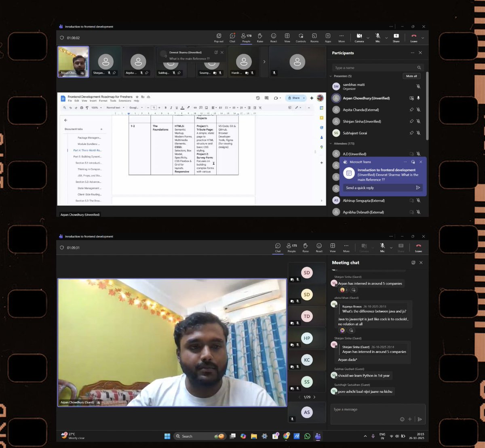This screenshot has height=448, width=485.
Task: Open More options in top meeting toolbar
Action: (x=342, y=38)
